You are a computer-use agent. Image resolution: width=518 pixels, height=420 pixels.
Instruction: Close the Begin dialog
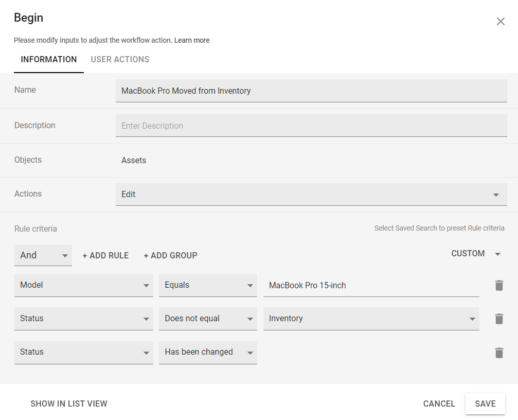[500, 22]
